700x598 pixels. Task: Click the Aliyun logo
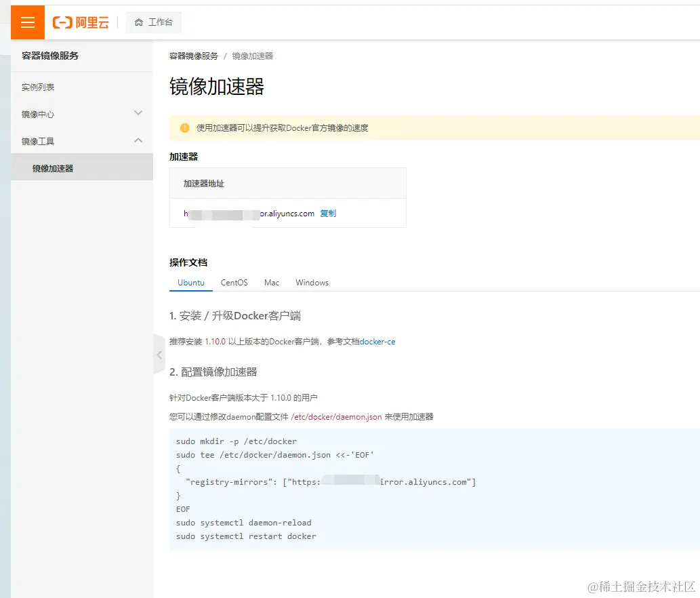(x=81, y=22)
